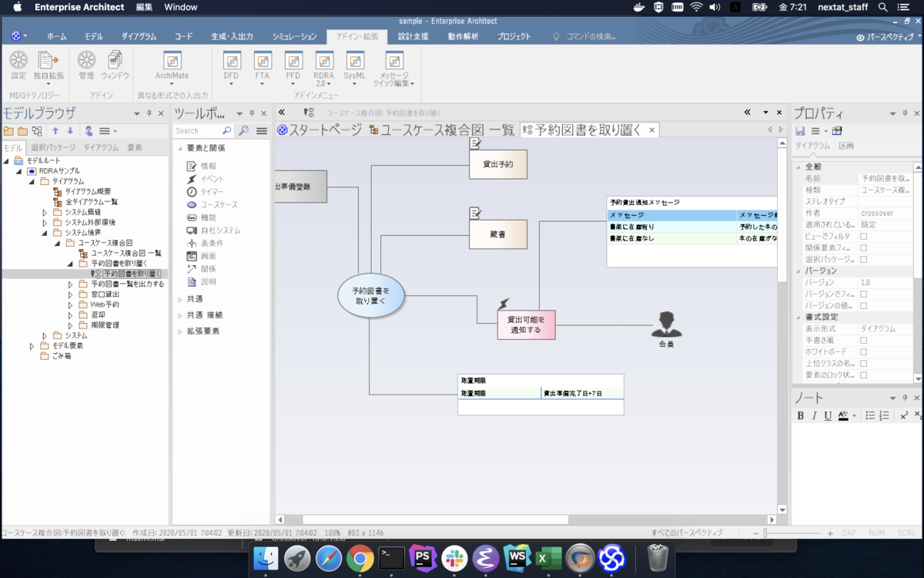Toggle the バージョンでフィ... checkbox

(863, 294)
